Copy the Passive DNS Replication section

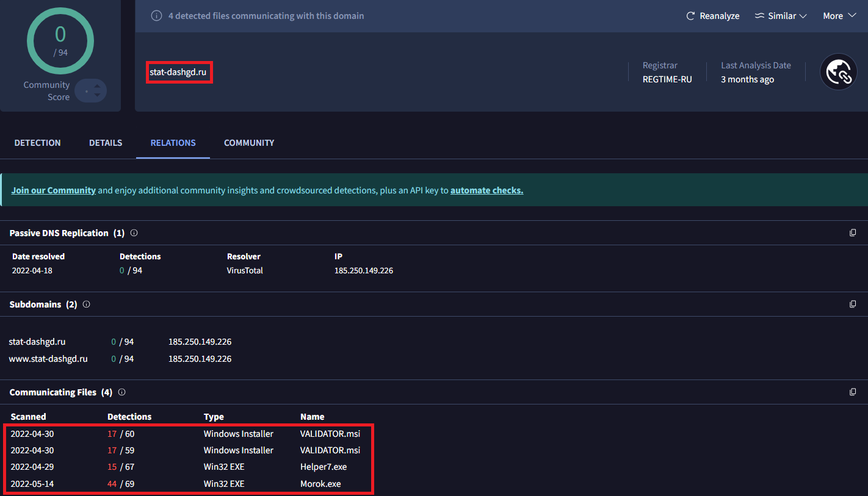[853, 233]
